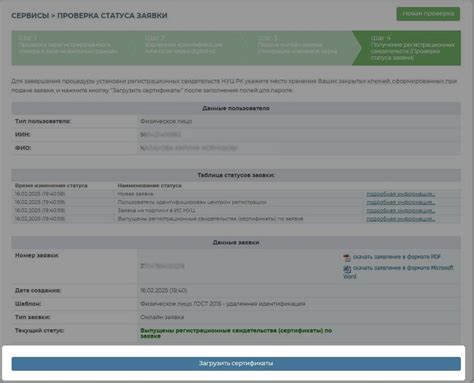Viewport: 474px width, 383px height.
Task: Start a new check with Новая проверка
Action: pyautogui.click(x=428, y=14)
